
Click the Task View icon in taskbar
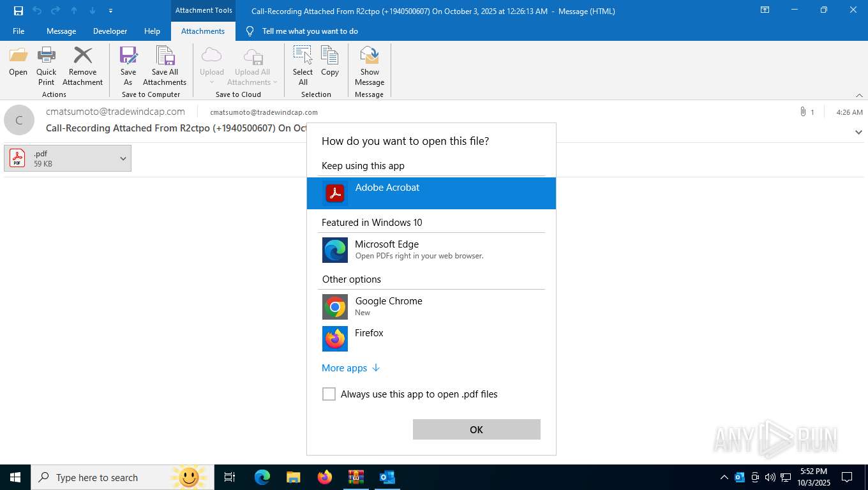point(230,477)
